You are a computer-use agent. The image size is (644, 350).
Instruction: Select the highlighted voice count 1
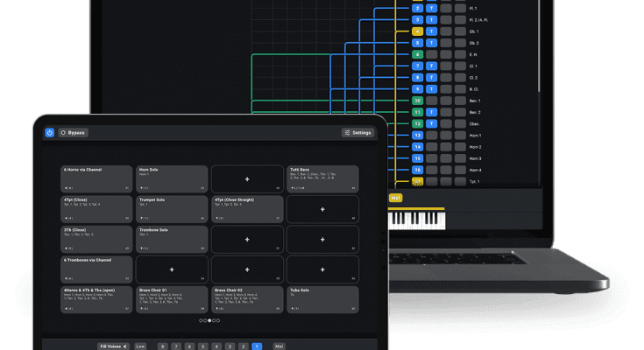click(x=256, y=346)
